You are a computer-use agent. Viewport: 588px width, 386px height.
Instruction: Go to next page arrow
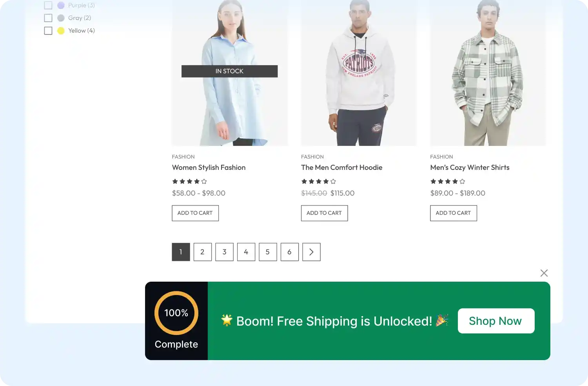pyautogui.click(x=311, y=252)
